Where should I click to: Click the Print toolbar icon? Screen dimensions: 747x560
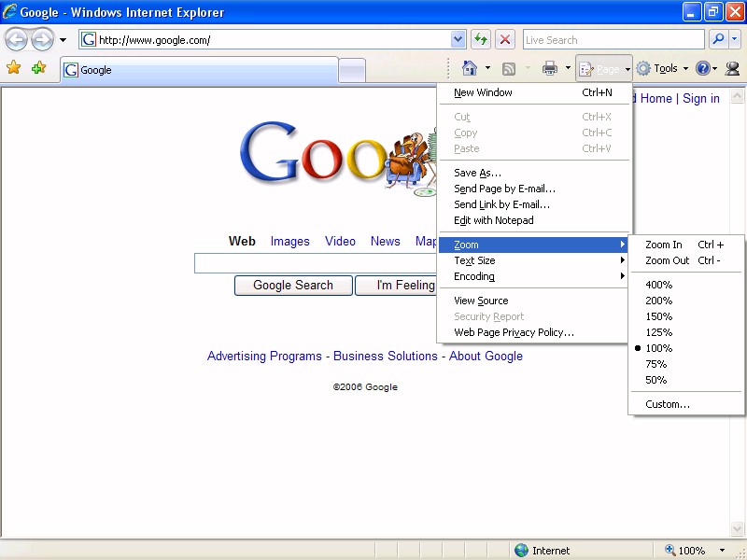(x=550, y=68)
